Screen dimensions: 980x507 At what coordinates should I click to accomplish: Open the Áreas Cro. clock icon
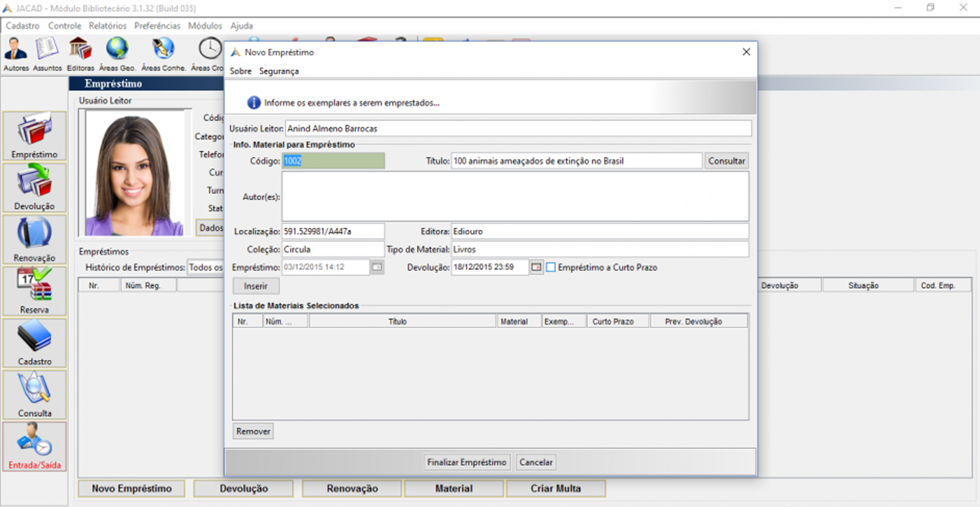pyautogui.click(x=208, y=54)
